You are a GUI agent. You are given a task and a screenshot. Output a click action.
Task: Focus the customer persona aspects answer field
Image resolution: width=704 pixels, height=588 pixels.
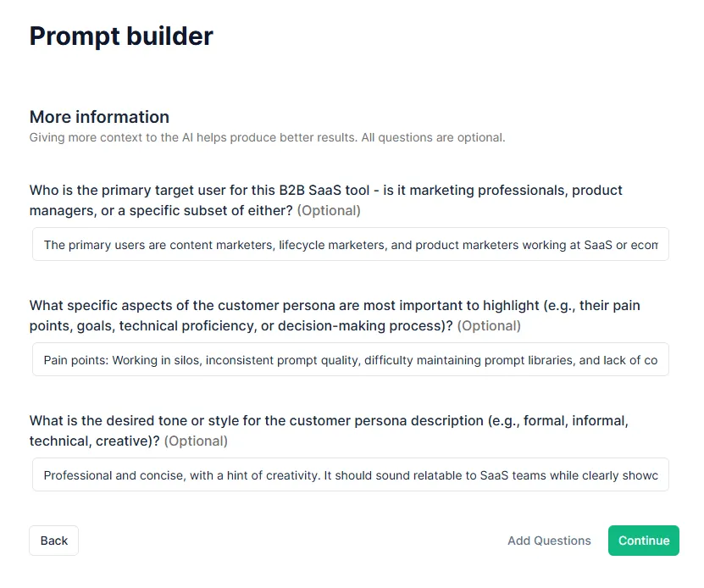tap(351, 359)
